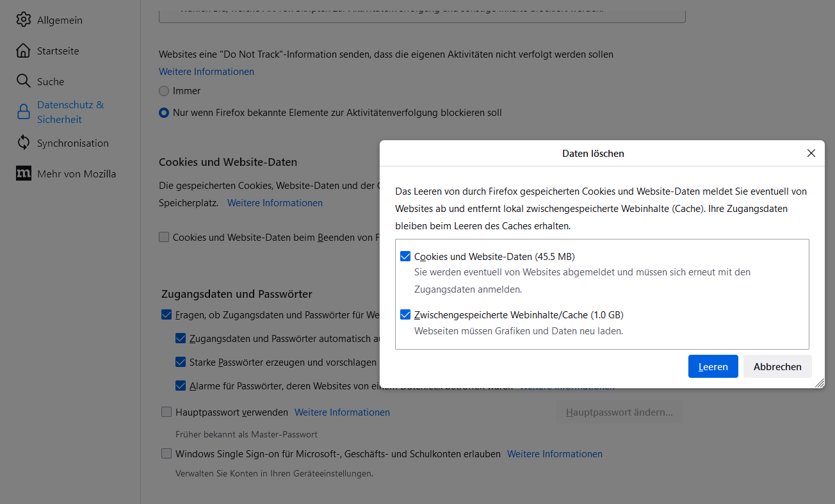The image size is (835, 504).
Task: Select Nur wenn Firefox bekannte Elemente blockieren
Action: [164, 113]
